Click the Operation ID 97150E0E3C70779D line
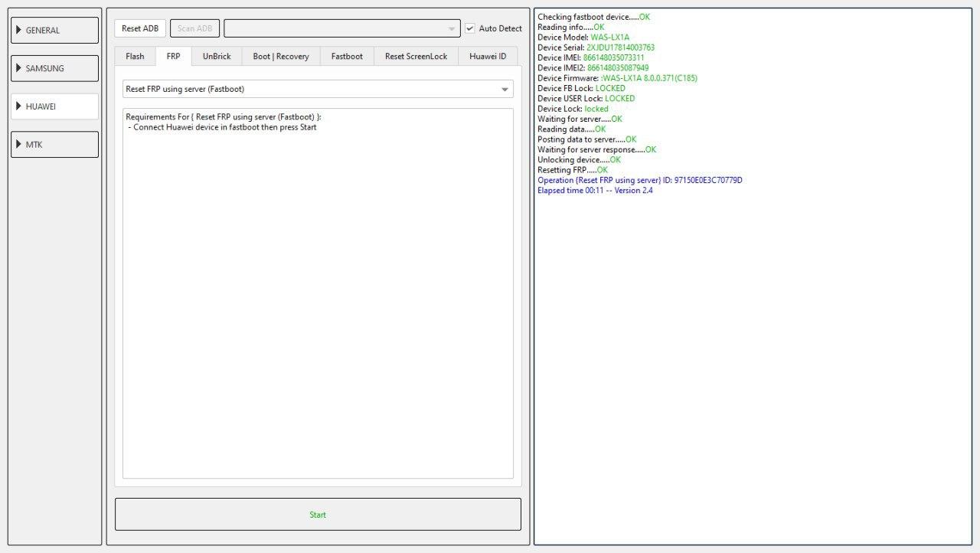This screenshot has width=980, height=553. click(x=640, y=180)
